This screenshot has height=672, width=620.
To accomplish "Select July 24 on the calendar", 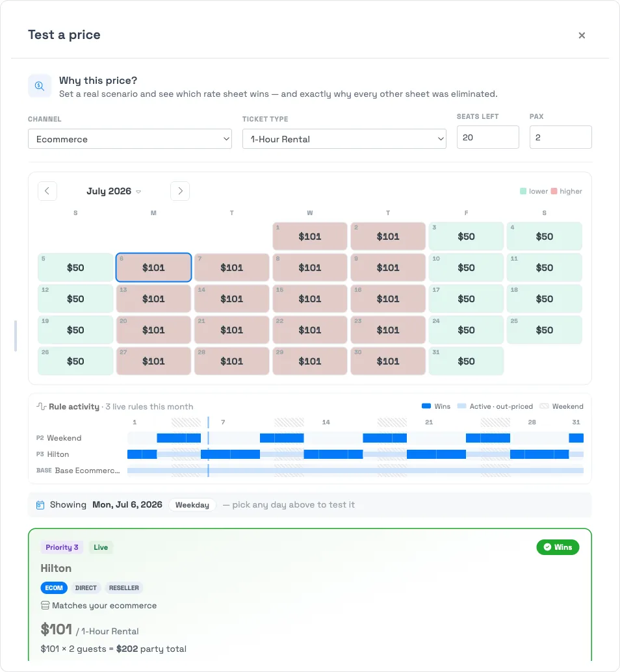I will (466, 330).
